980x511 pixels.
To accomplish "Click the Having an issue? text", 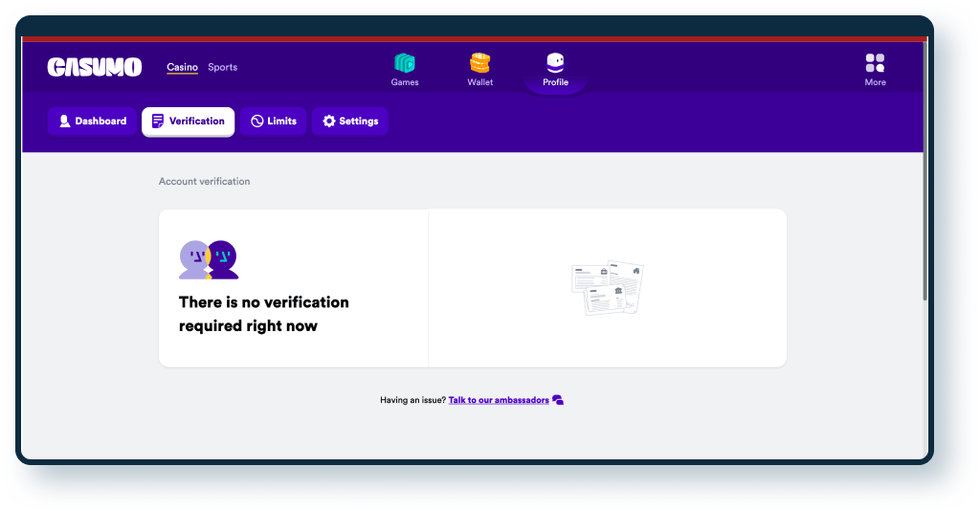I will tap(412, 400).
